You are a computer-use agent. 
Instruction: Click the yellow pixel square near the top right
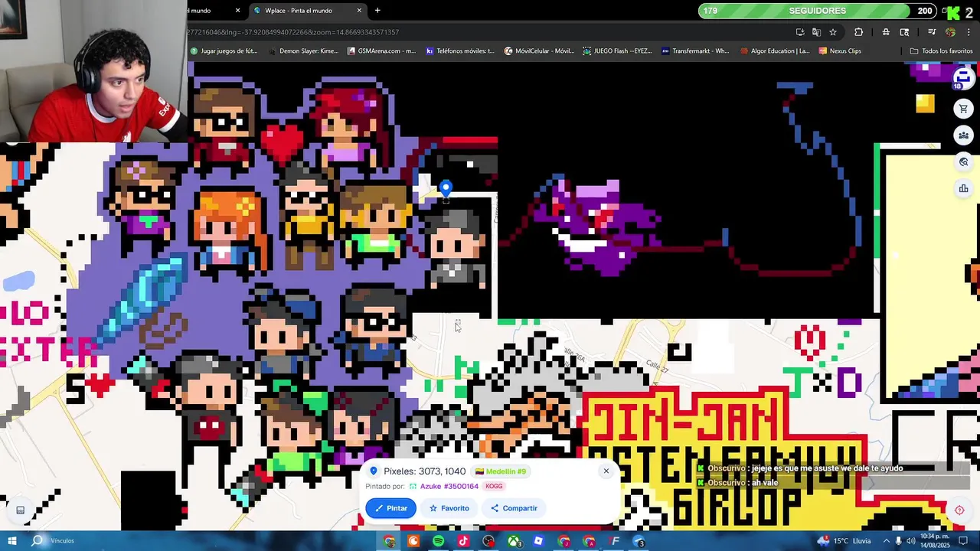[x=925, y=103]
